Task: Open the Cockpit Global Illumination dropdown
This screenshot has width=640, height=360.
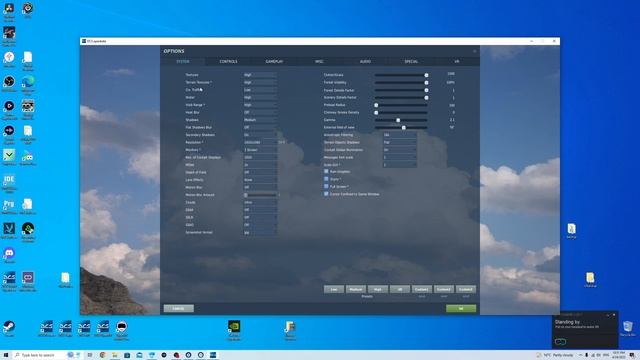Action: [x=400, y=150]
